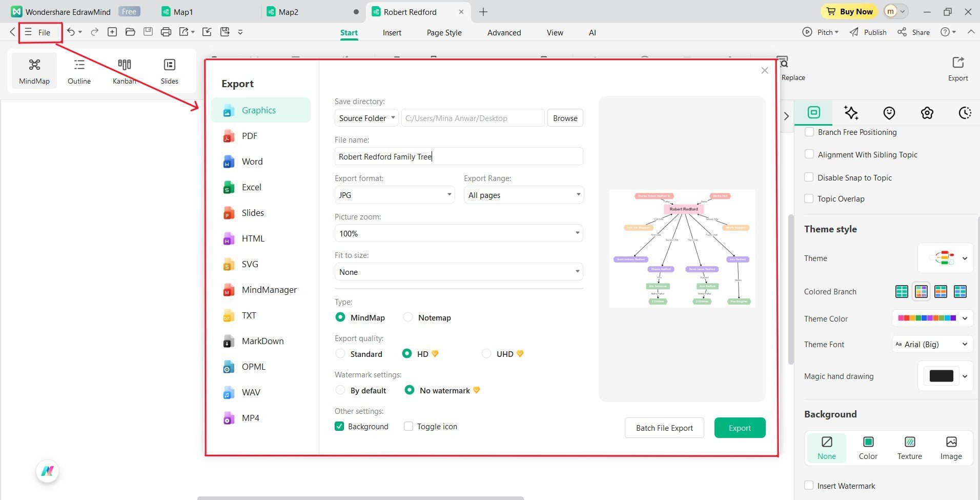Select Standard export quality
The width and height of the screenshot is (980, 500).
tap(340, 354)
